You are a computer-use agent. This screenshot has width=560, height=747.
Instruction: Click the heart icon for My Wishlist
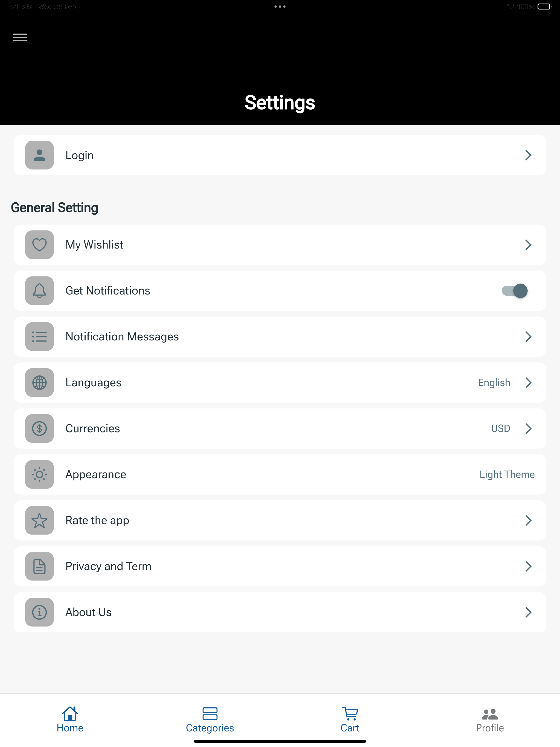(40, 244)
